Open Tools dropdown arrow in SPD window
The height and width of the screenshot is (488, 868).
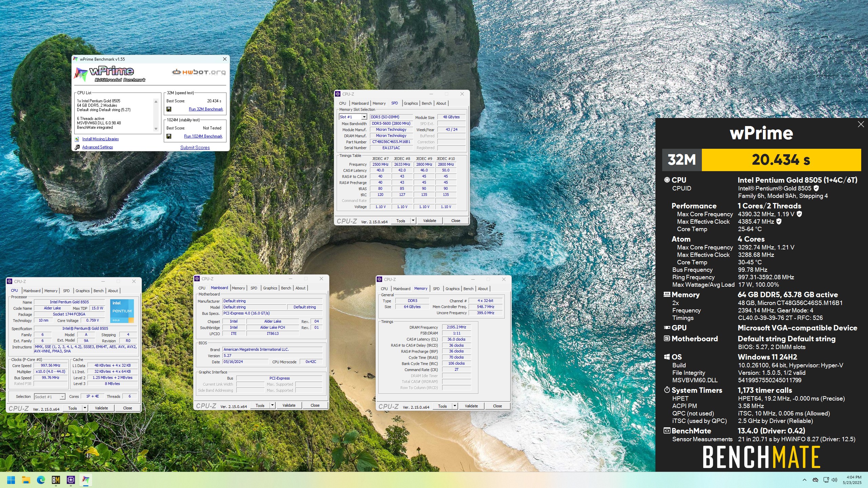coord(413,221)
